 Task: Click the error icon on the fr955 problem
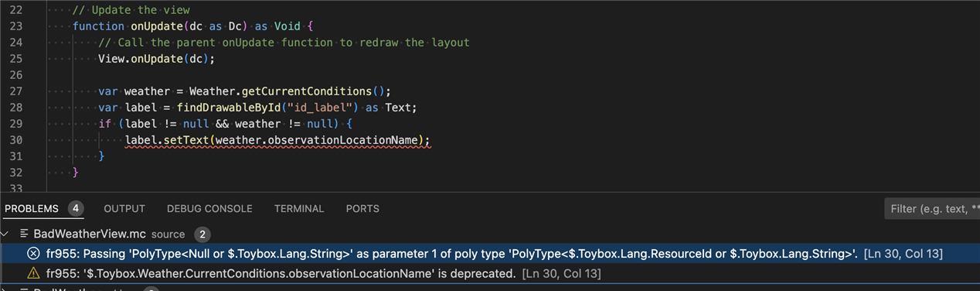(x=33, y=254)
